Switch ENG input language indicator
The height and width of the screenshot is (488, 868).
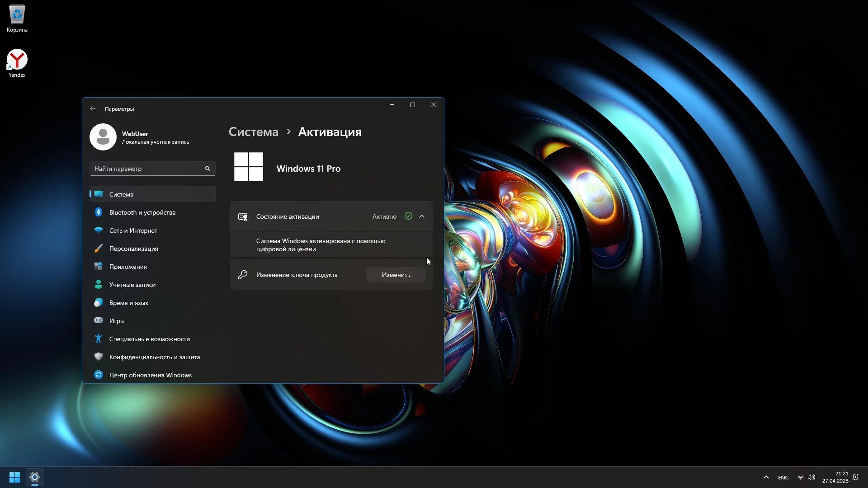(783, 478)
